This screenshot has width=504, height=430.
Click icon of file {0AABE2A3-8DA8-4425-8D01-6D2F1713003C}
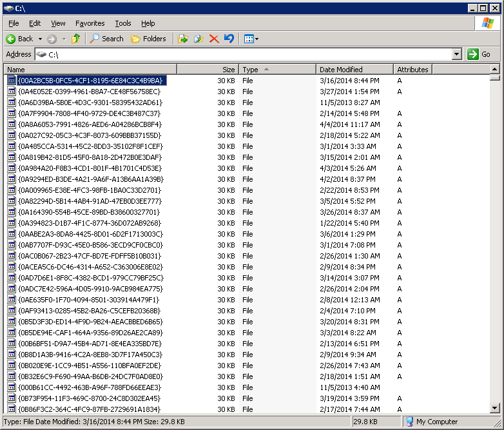tap(12, 234)
